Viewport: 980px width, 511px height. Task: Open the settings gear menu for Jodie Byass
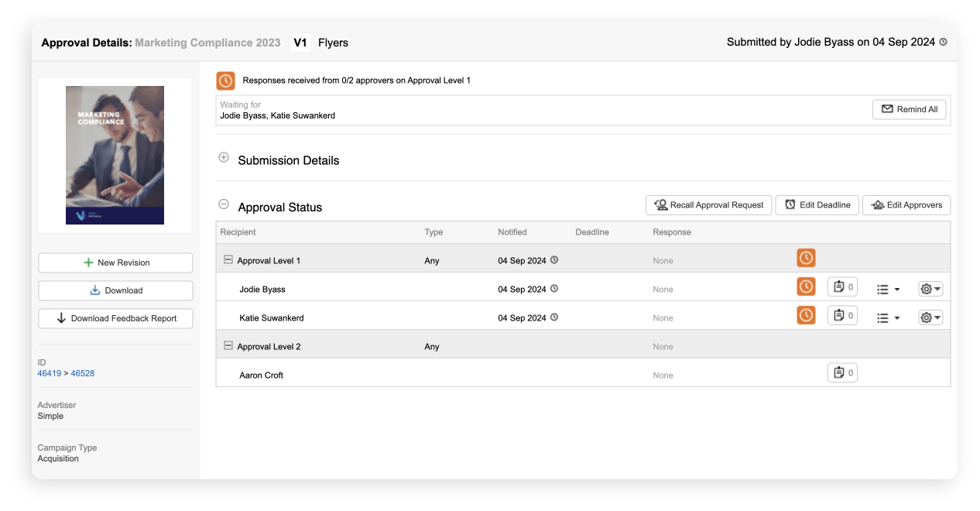[930, 288]
